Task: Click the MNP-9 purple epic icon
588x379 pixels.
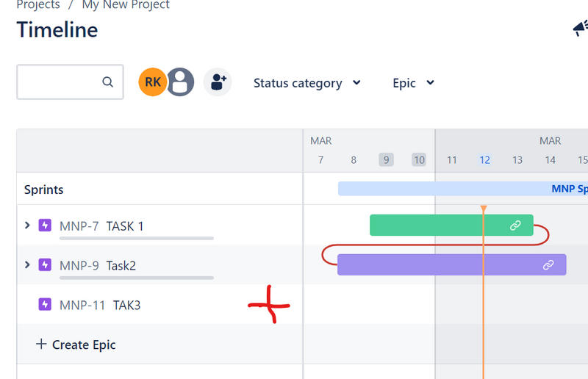Action: [x=45, y=264]
